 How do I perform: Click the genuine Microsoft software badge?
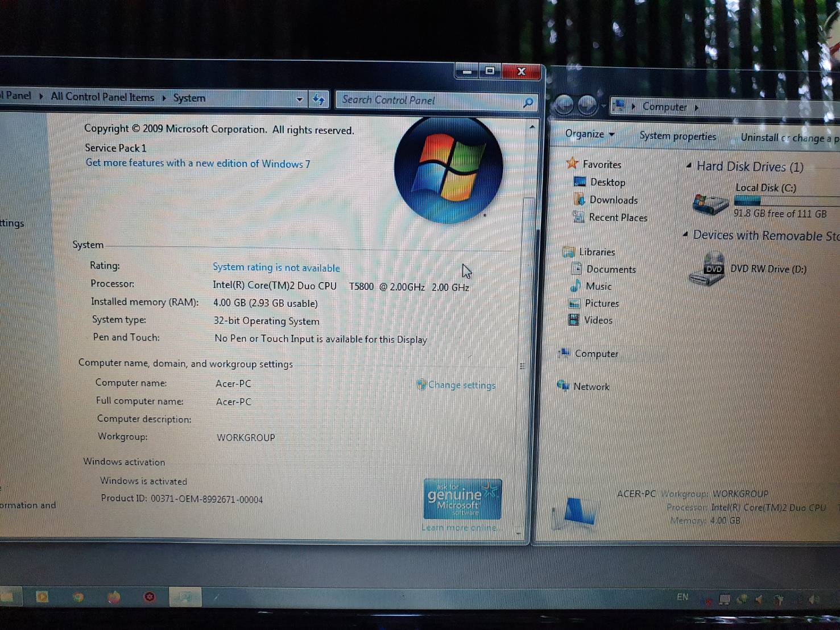pyautogui.click(x=462, y=499)
